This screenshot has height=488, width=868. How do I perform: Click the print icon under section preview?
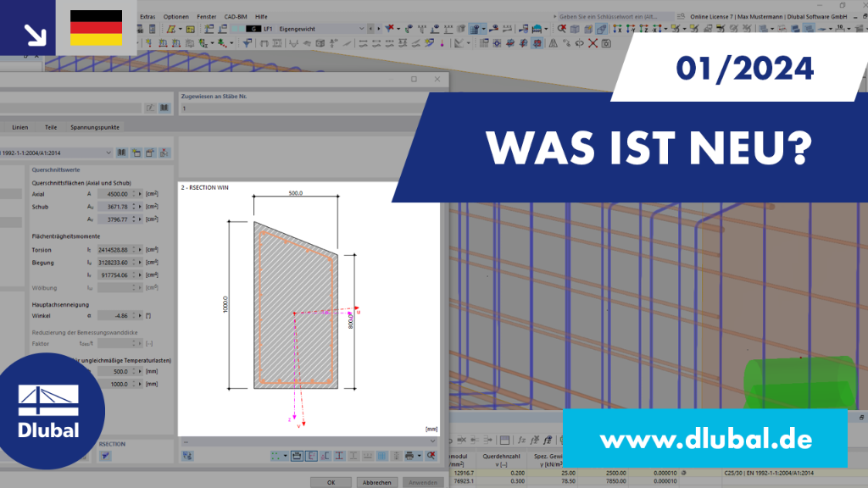click(409, 456)
